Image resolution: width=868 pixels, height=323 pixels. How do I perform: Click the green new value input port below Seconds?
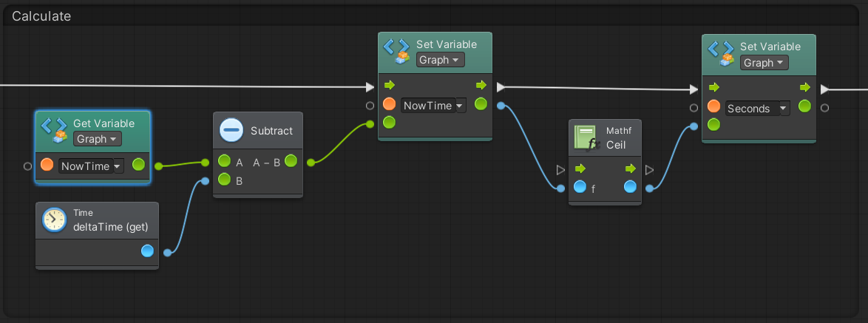pyautogui.click(x=713, y=125)
